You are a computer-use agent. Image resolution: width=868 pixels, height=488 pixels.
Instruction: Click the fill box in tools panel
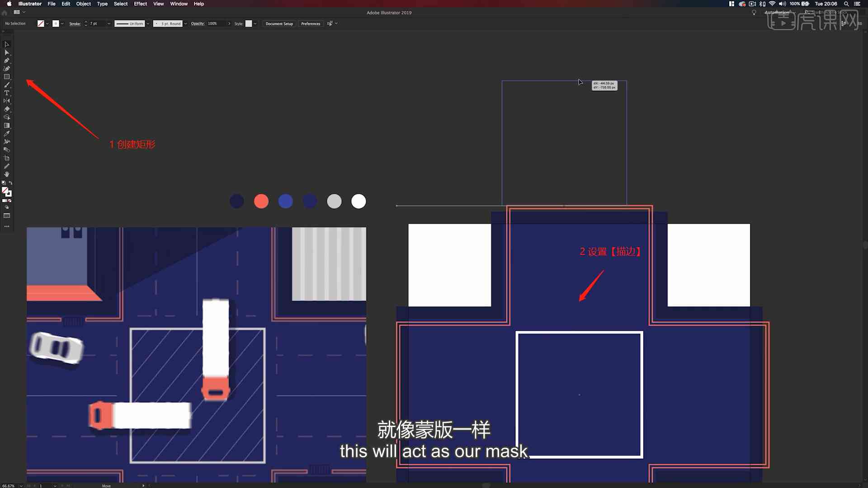5,190
